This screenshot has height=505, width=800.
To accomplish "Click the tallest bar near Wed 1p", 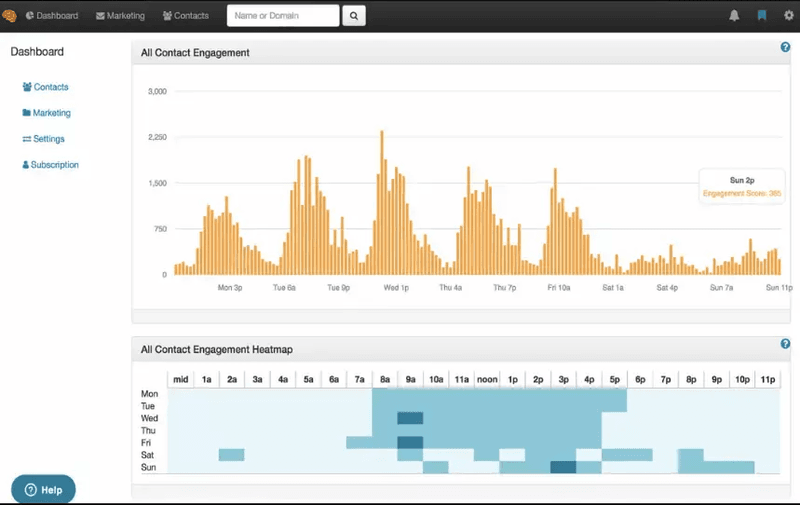I will pyautogui.click(x=382, y=202).
